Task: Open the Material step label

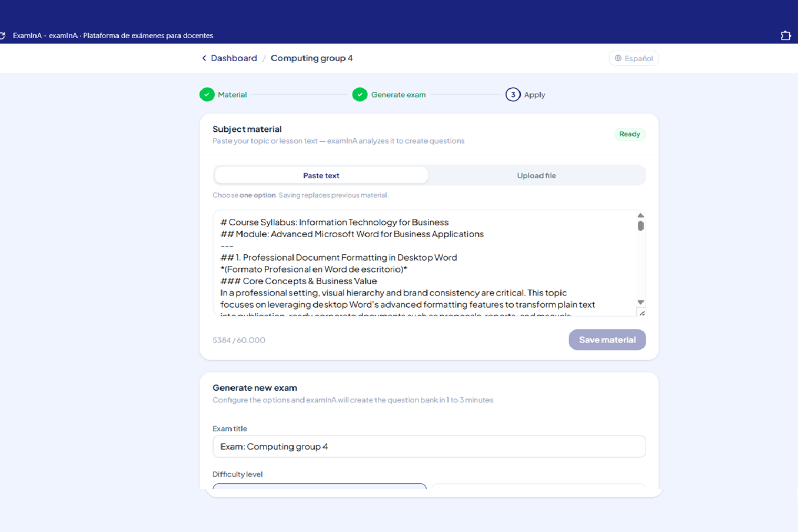Action: tap(232, 95)
